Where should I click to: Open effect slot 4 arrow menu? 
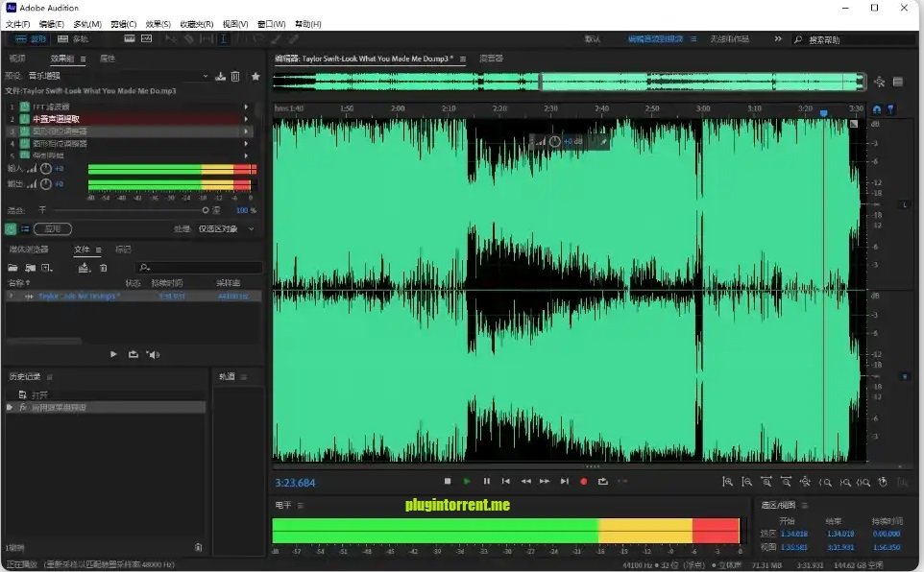click(246, 143)
